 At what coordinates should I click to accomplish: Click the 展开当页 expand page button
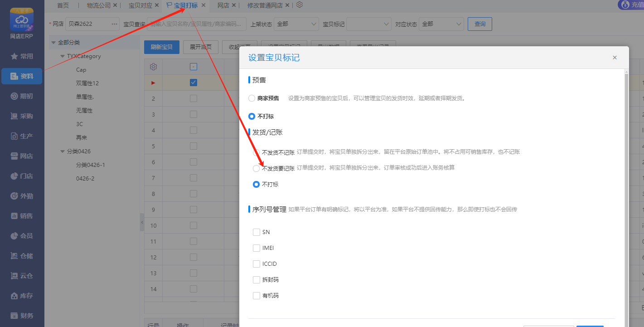pos(201,47)
